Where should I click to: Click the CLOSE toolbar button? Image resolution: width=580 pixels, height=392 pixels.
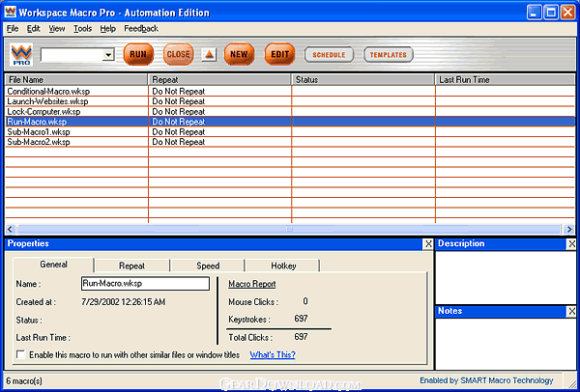click(178, 54)
